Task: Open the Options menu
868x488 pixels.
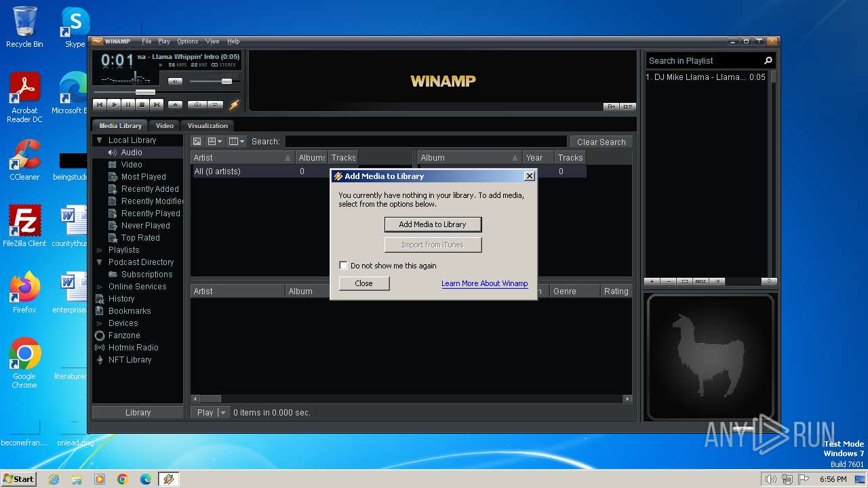Action: (x=188, y=41)
